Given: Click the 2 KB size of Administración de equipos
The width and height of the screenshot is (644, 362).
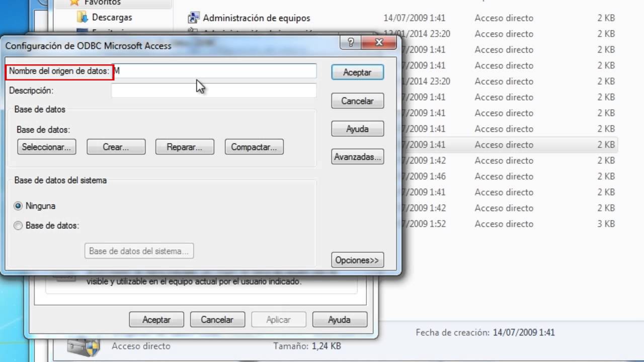Looking at the screenshot, I should click(606, 18).
